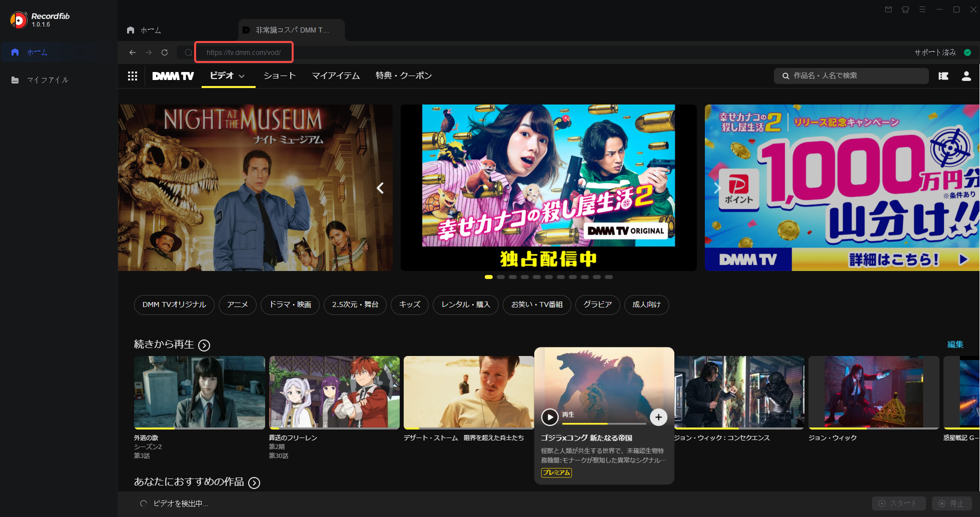This screenshot has height=517, width=980.
Task: Click the 外道の歌 title text
Action: 146,438
